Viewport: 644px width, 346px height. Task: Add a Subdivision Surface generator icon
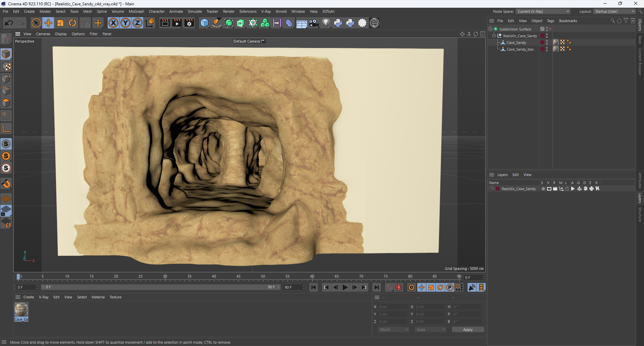tap(229, 23)
